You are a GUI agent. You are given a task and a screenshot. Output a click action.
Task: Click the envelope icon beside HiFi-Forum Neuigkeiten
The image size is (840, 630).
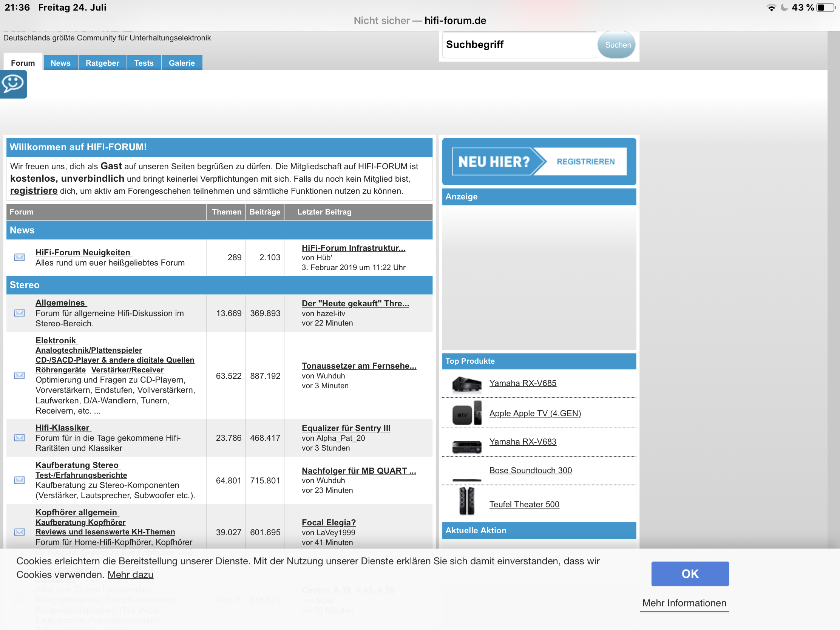click(19, 258)
